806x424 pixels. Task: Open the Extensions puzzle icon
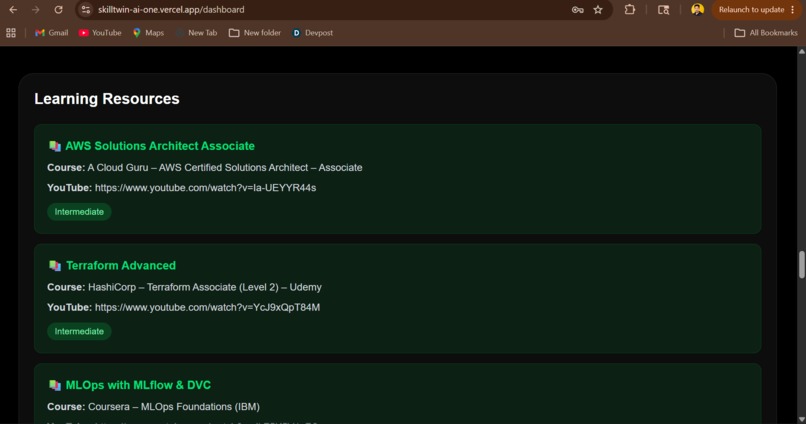[630, 10]
